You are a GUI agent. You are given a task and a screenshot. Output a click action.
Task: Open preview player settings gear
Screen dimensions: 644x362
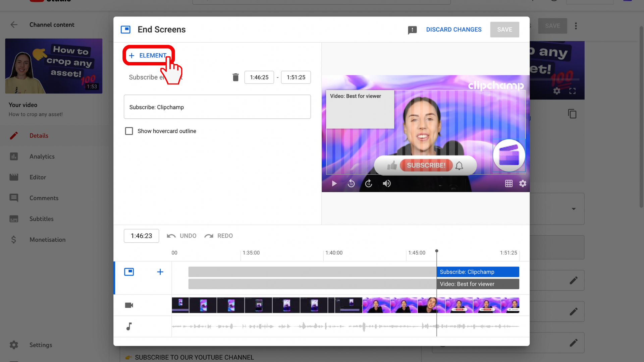click(x=523, y=183)
